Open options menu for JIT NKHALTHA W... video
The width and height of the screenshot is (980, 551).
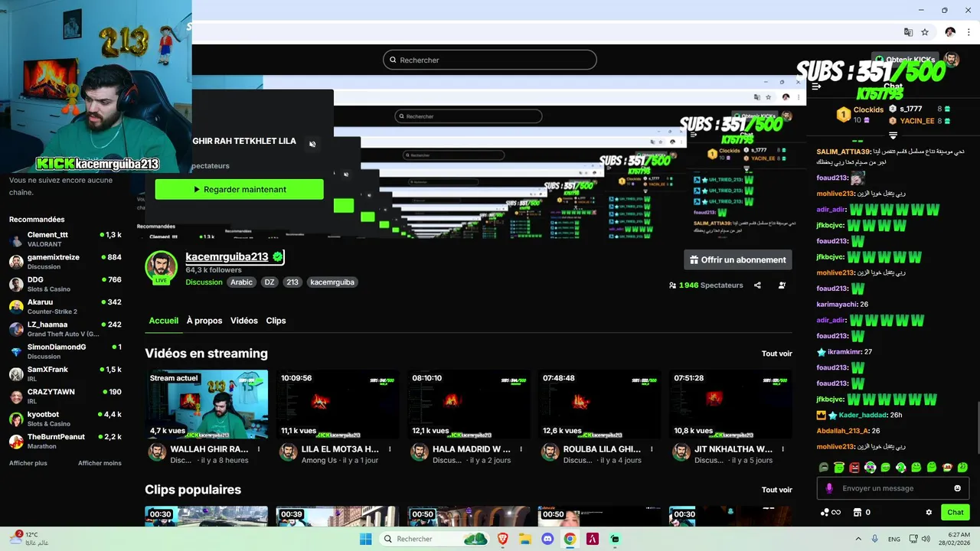782,449
